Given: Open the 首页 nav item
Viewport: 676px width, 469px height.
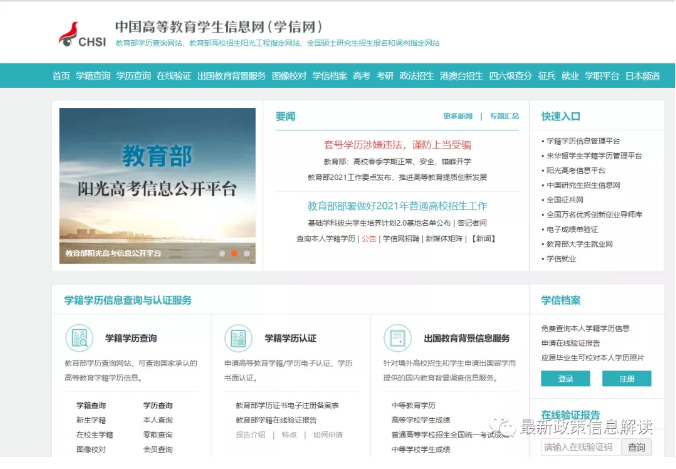Looking at the screenshot, I should [61, 76].
